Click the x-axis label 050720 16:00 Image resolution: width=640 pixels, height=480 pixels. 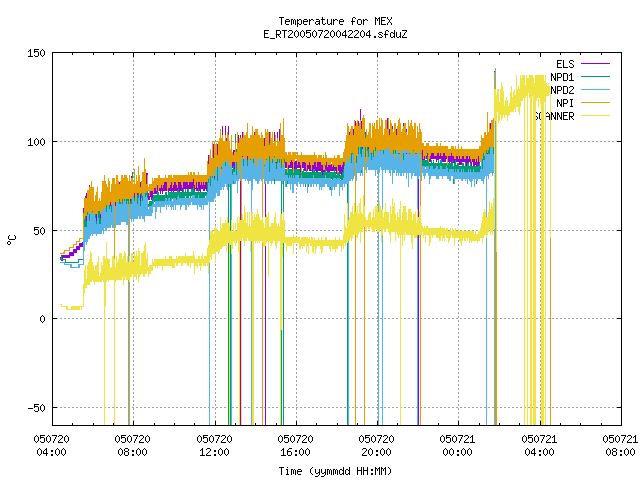tap(296, 445)
